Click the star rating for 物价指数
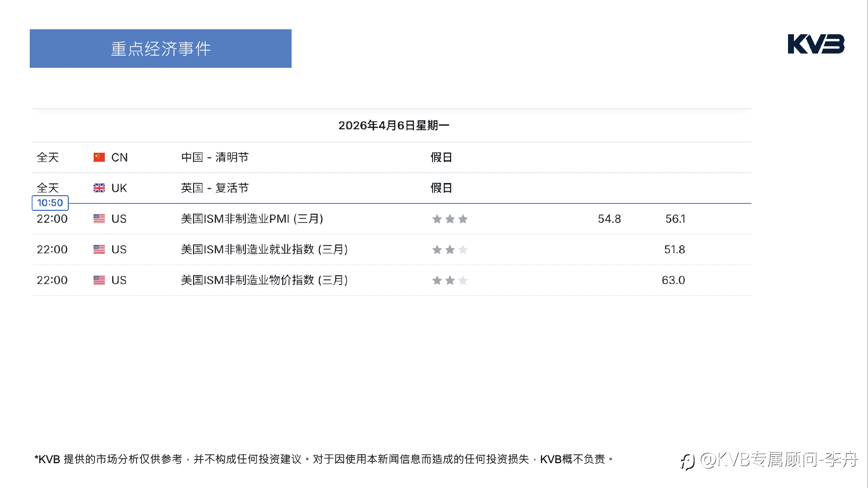Image resolution: width=868 pixels, height=488 pixels. click(x=450, y=280)
